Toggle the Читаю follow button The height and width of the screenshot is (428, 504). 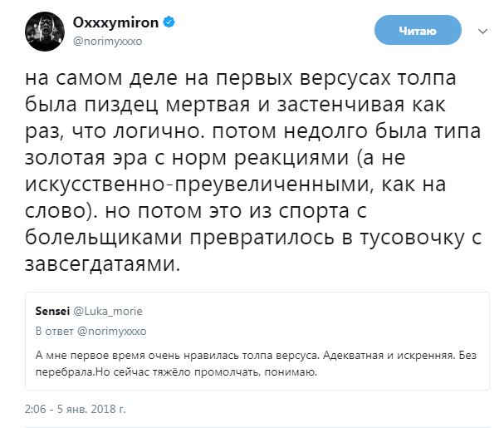pyautogui.click(x=417, y=32)
